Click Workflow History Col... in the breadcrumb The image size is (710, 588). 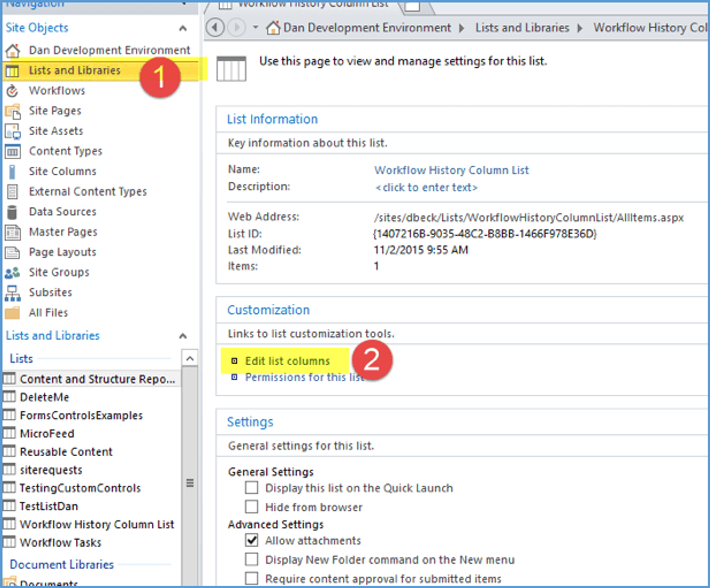tap(650, 28)
